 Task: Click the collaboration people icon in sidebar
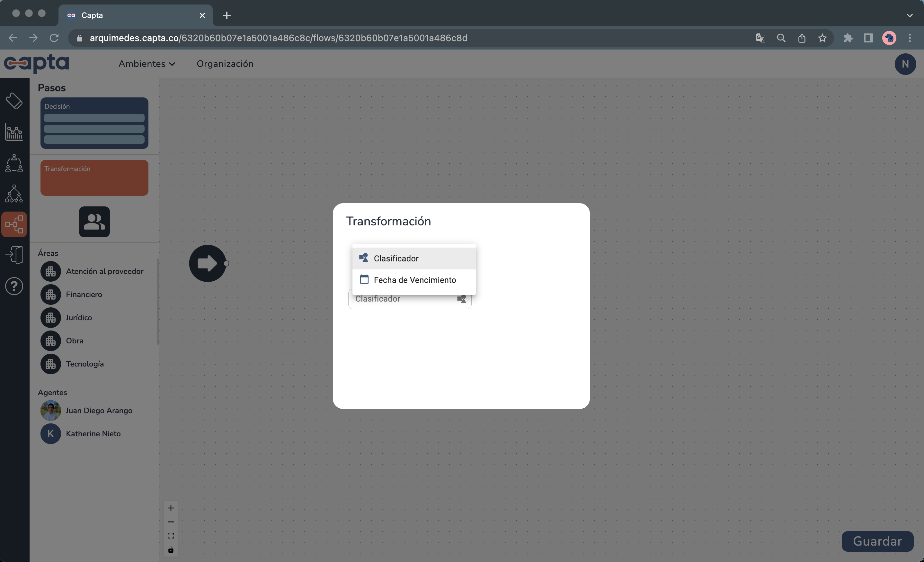point(13,163)
